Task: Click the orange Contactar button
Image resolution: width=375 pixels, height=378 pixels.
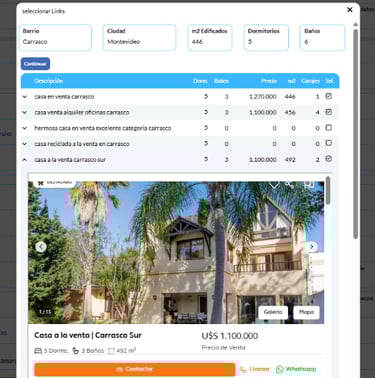Action: pos(135,369)
